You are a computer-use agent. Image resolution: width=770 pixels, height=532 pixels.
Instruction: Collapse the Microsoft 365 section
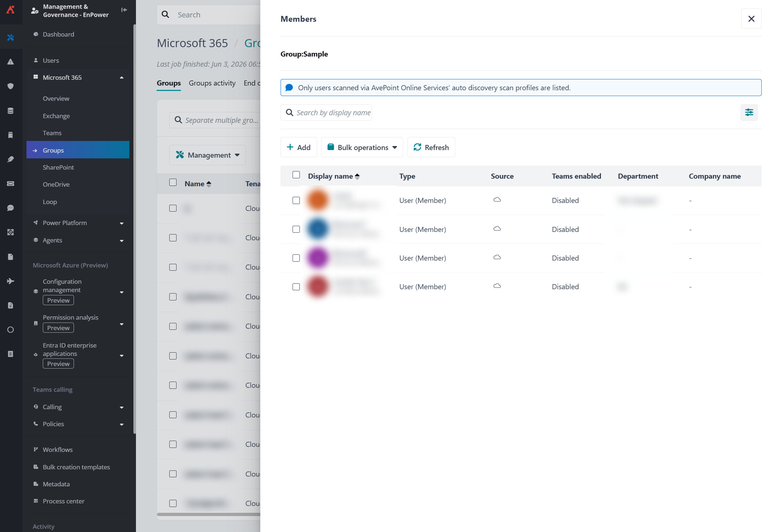[x=122, y=78]
